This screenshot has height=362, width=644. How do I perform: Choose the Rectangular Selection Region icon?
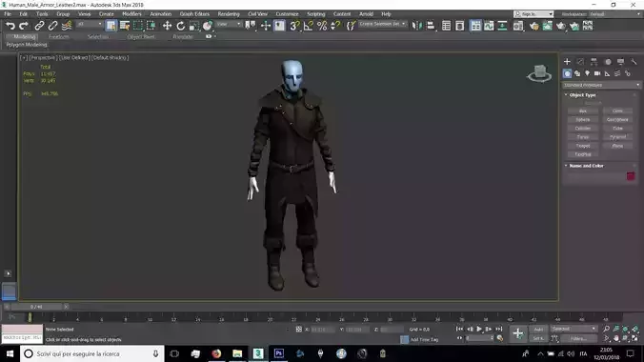tap(138, 26)
